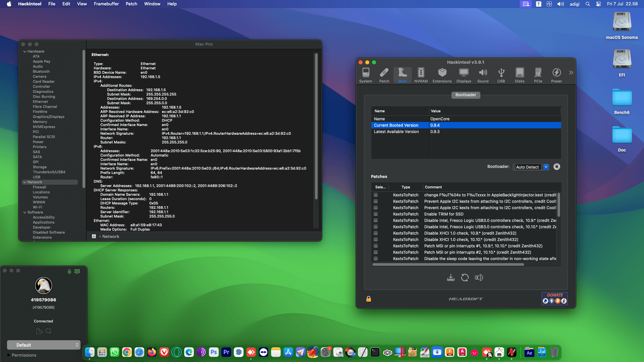Image resolution: width=644 pixels, height=362 pixels.
Task: Click the orange lock icon in Hackintool
Action: click(x=369, y=299)
